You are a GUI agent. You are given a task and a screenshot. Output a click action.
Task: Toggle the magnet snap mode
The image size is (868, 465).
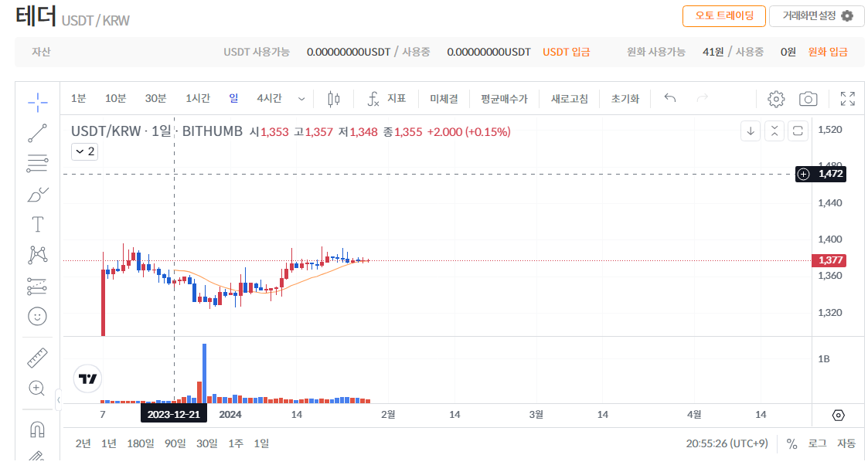click(x=38, y=429)
